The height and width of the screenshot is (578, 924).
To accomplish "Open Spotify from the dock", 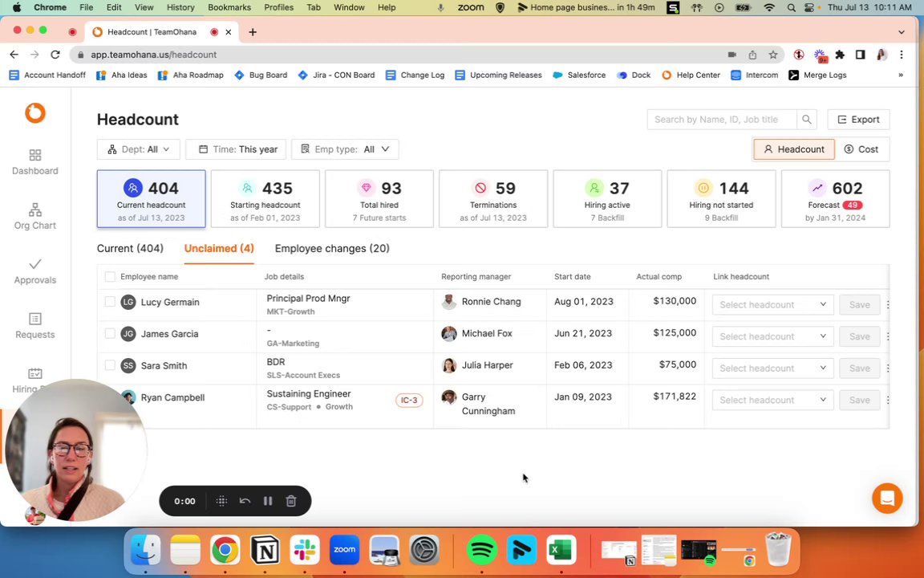I will 481,550.
